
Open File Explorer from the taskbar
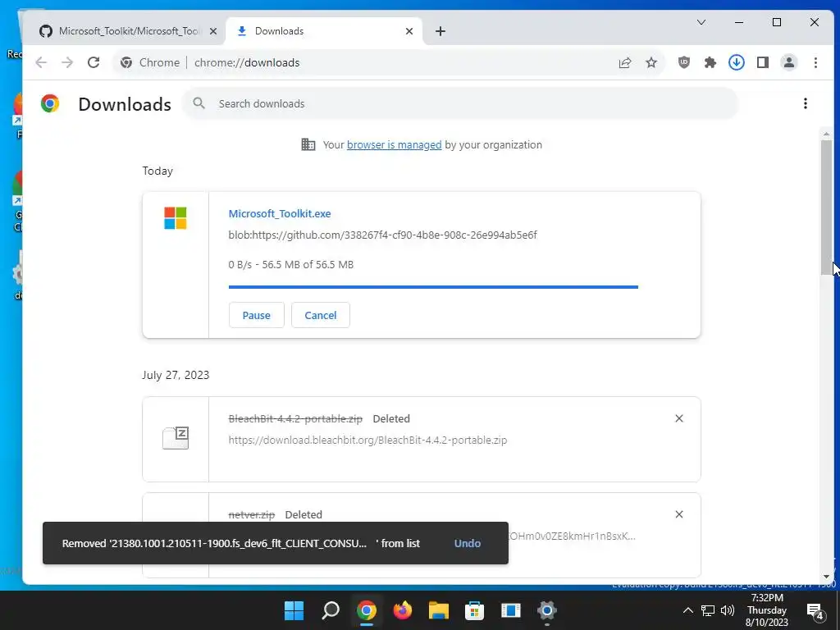point(438,610)
